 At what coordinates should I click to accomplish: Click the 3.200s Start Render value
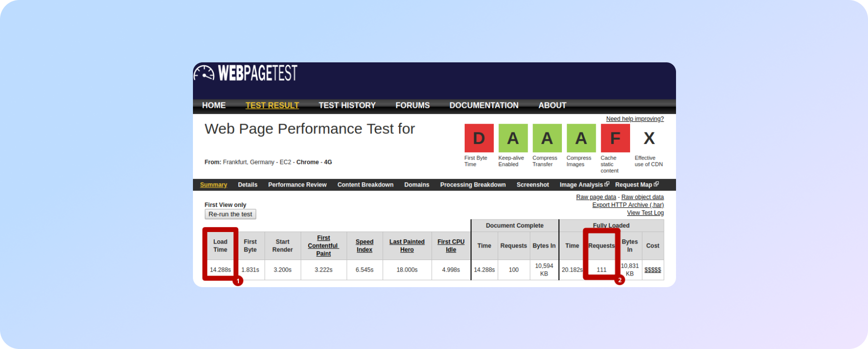pos(282,270)
